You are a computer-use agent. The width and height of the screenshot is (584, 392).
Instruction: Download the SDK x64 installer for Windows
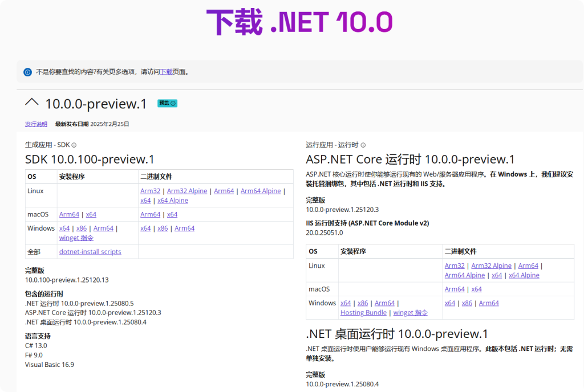(x=64, y=228)
